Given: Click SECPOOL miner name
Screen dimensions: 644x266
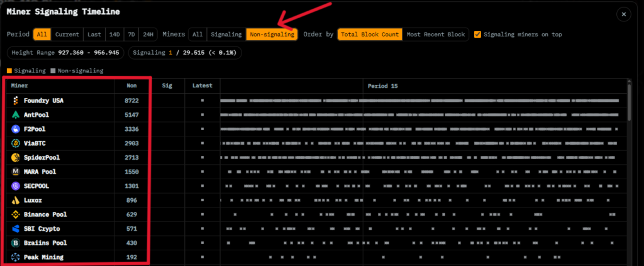Looking at the screenshot, I should point(36,186).
